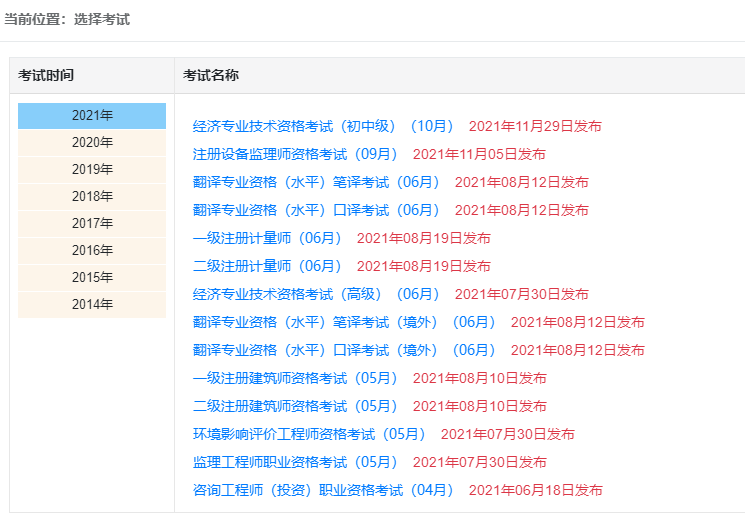Choose 2018年 in the year list
The width and height of the screenshot is (745, 516).
(x=92, y=196)
